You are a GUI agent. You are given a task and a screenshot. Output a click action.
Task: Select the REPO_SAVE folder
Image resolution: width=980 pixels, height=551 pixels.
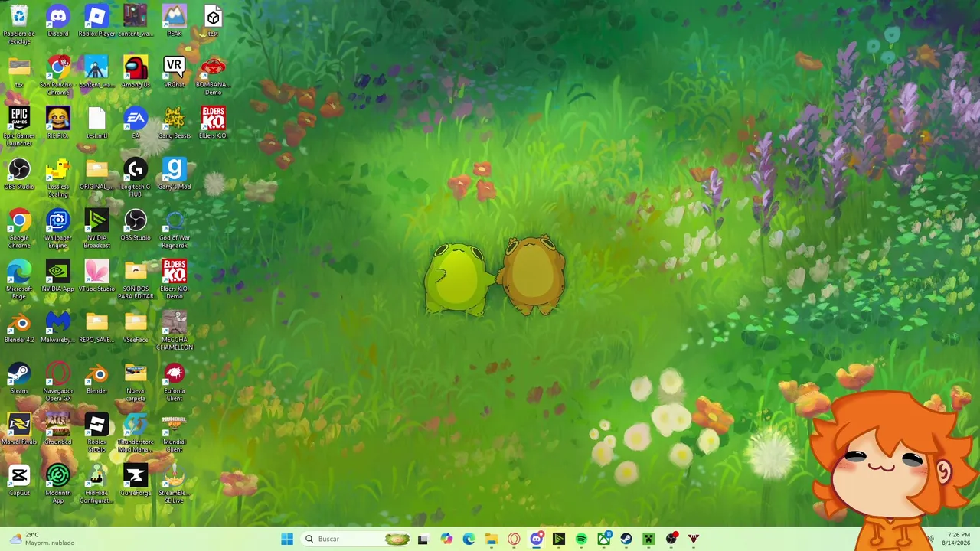coord(96,327)
